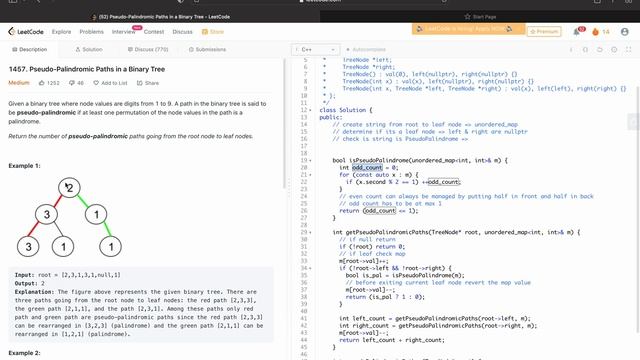Click the Share icon
The width and height of the screenshot is (640, 360).
[x=140, y=83]
